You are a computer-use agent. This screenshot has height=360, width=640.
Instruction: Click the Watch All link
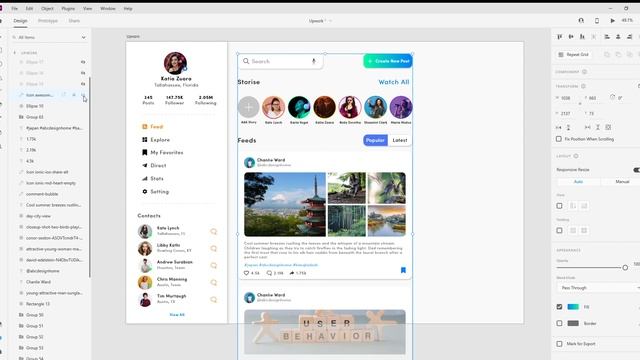pyautogui.click(x=393, y=82)
